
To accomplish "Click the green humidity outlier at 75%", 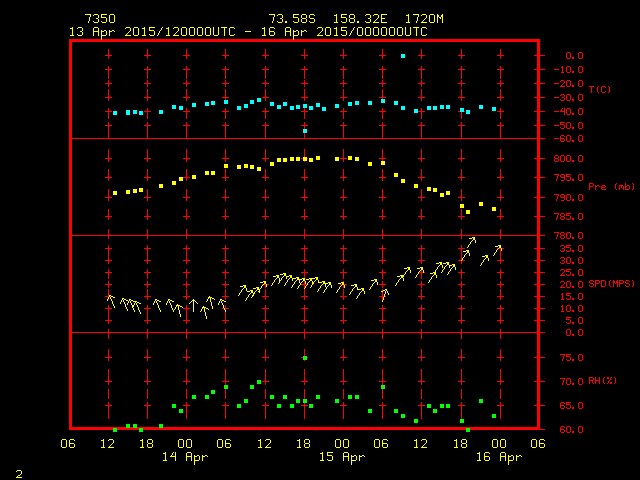I will (305, 357).
